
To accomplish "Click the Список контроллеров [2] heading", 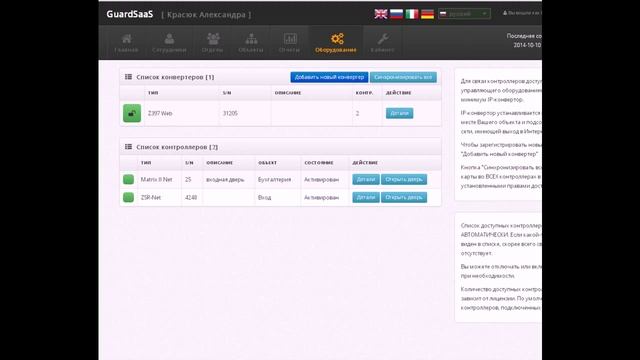I will point(177,147).
